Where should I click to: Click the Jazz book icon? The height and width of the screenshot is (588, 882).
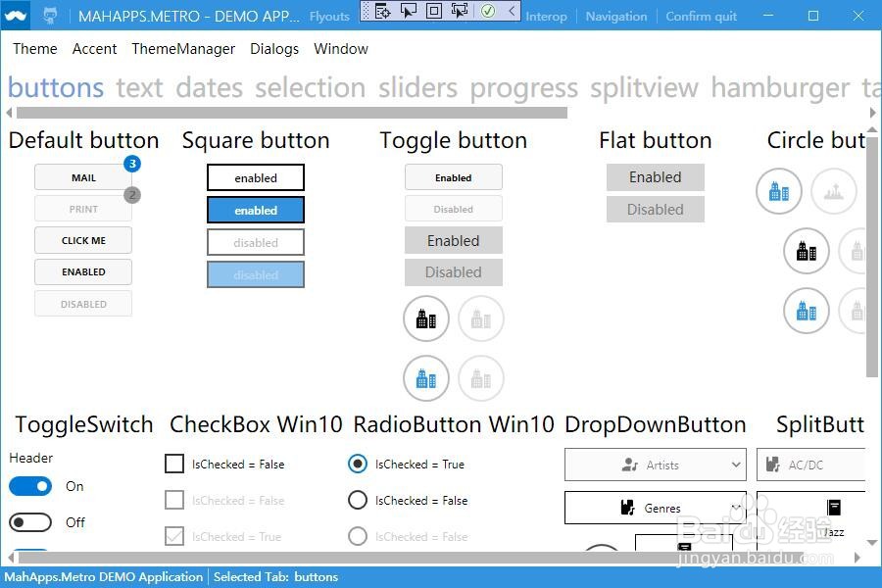pos(834,508)
